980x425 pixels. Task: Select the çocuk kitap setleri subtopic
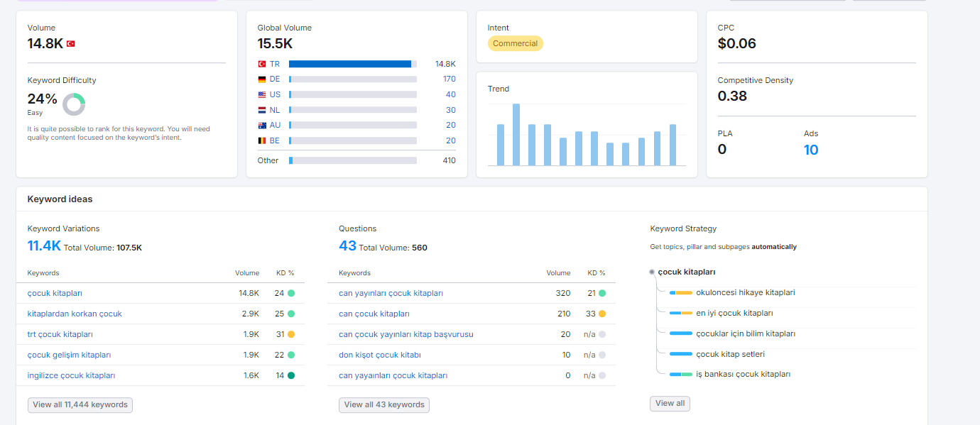tap(730, 354)
